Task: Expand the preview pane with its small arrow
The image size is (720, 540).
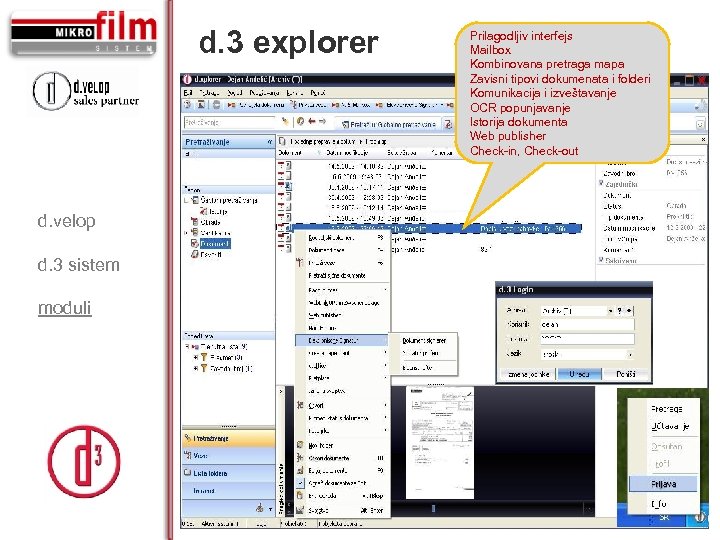Action: point(281,391)
